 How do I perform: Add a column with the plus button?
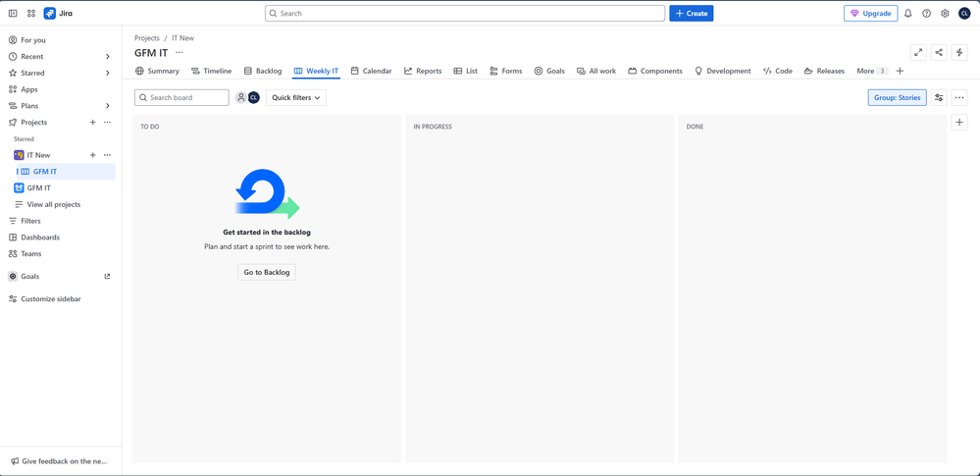point(959,122)
